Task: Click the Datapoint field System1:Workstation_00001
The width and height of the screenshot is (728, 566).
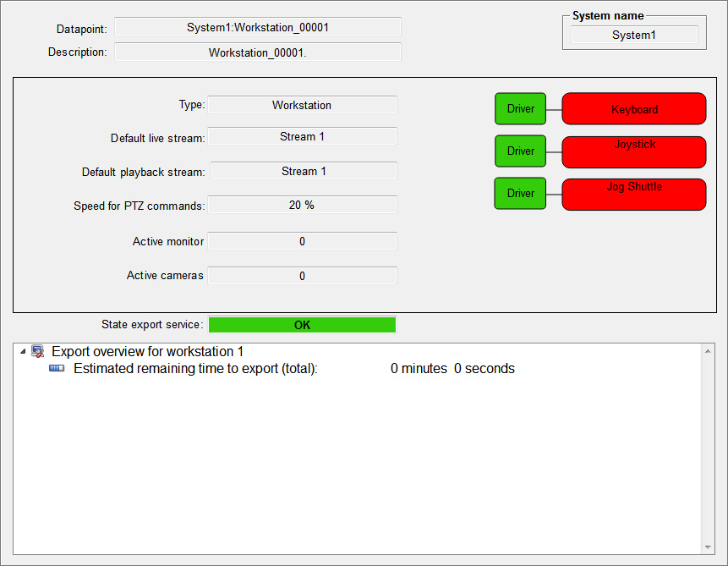Action: tap(258, 27)
